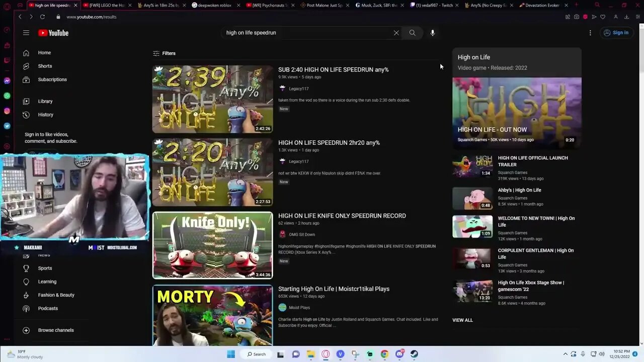The width and height of the screenshot is (644, 362).
Task: Open Library in the sidebar
Action: tap(45, 101)
